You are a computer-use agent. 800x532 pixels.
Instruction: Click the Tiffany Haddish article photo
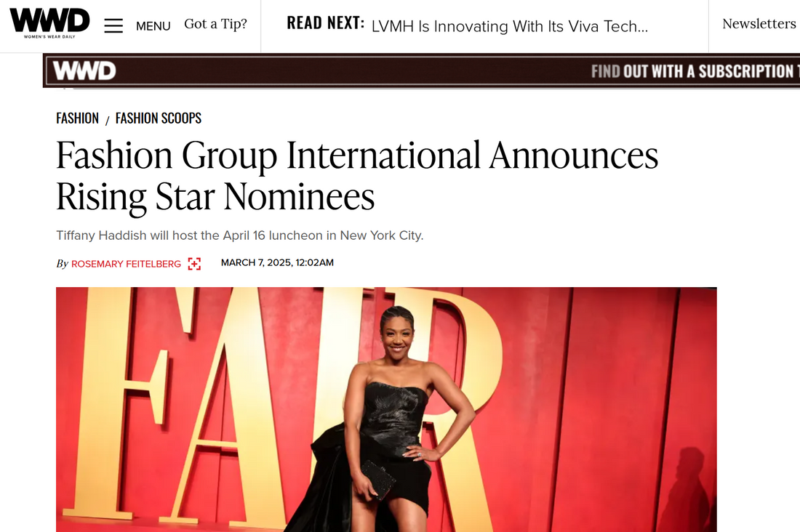pos(386,410)
